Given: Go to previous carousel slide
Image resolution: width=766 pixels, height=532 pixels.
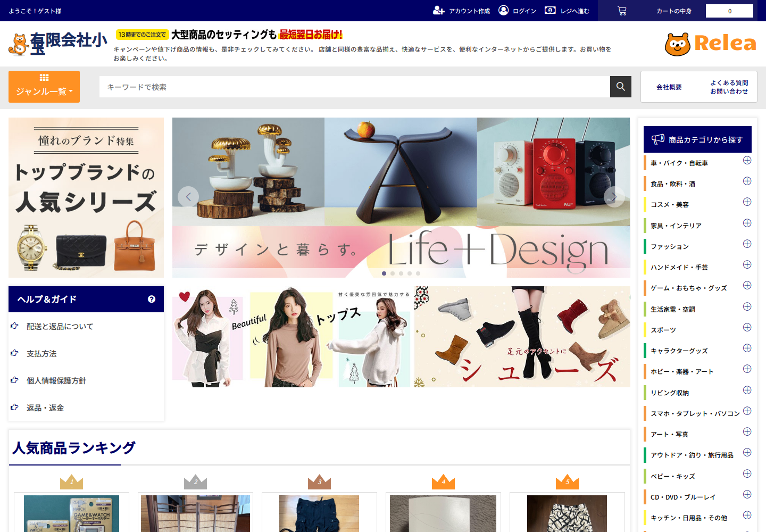Looking at the screenshot, I should pyautogui.click(x=188, y=197).
